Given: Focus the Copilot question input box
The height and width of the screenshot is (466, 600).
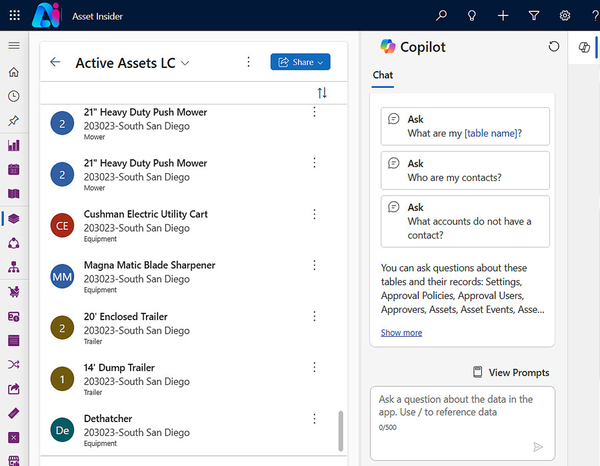Looking at the screenshot, I should coord(462,423).
